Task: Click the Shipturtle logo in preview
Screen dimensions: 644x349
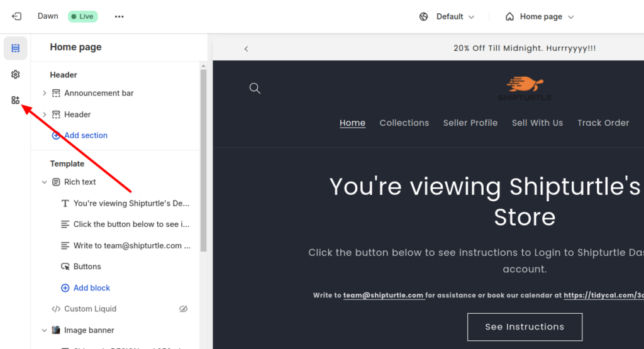Action: pos(525,88)
